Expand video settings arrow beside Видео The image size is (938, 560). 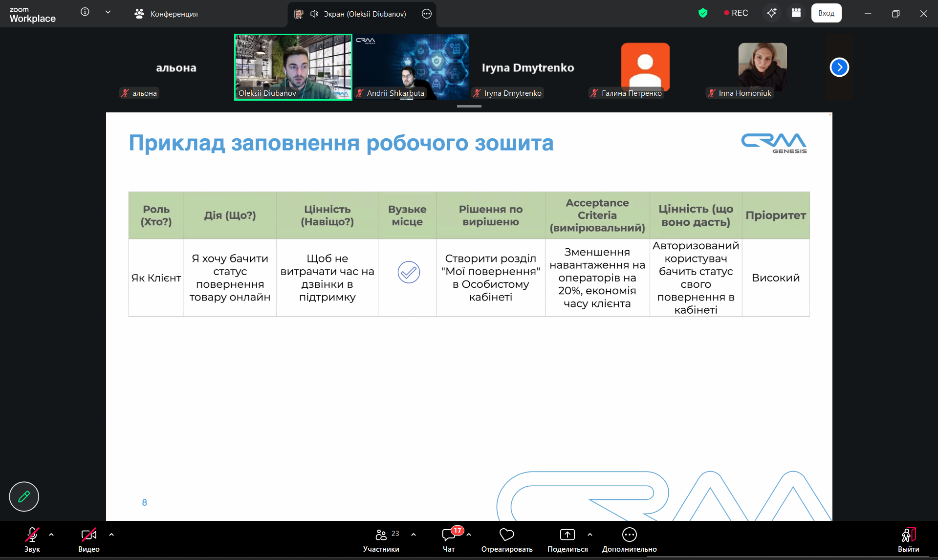(111, 535)
